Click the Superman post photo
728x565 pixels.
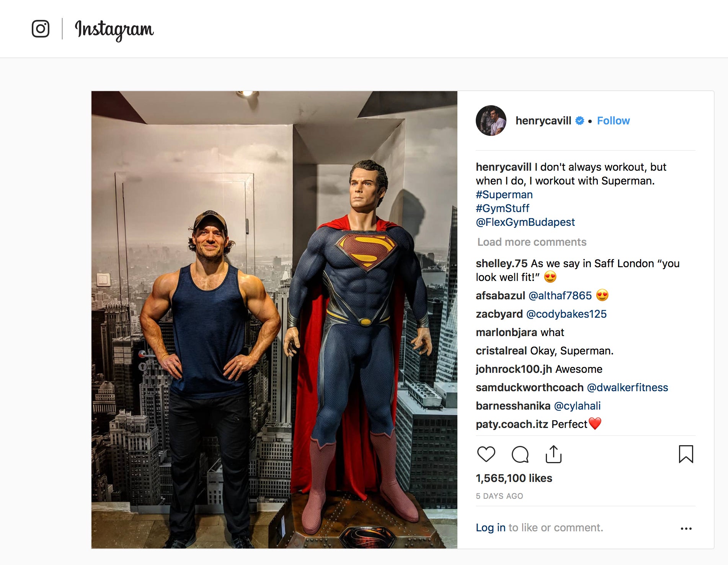[x=274, y=320]
